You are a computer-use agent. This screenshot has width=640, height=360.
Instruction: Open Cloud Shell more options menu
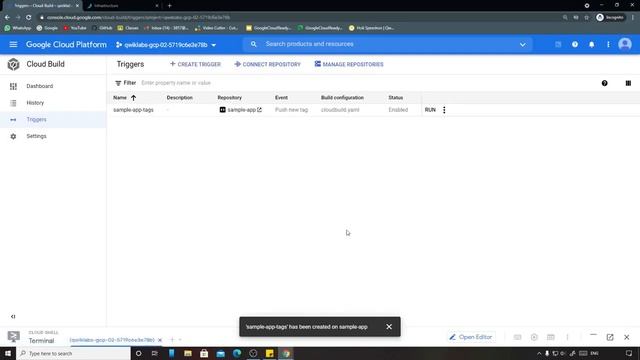point(567,337)
